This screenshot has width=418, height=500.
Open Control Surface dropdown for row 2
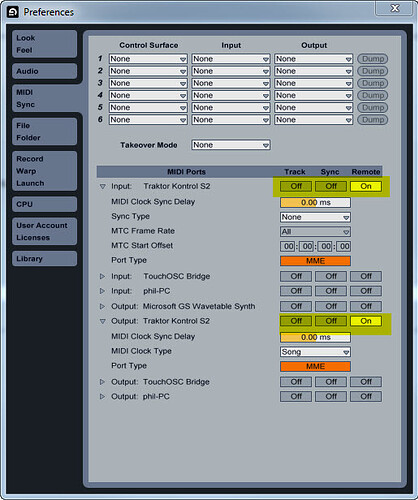tap(148, 71)
